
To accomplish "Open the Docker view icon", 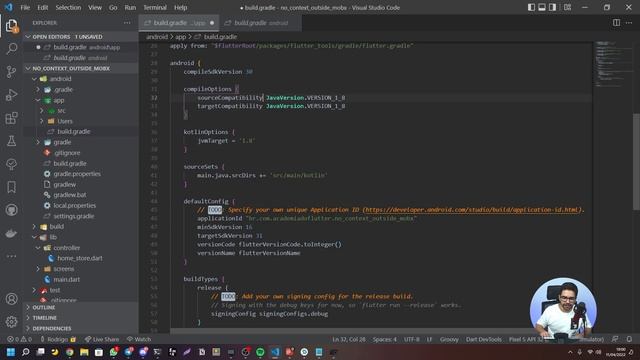I will (11, 233).
